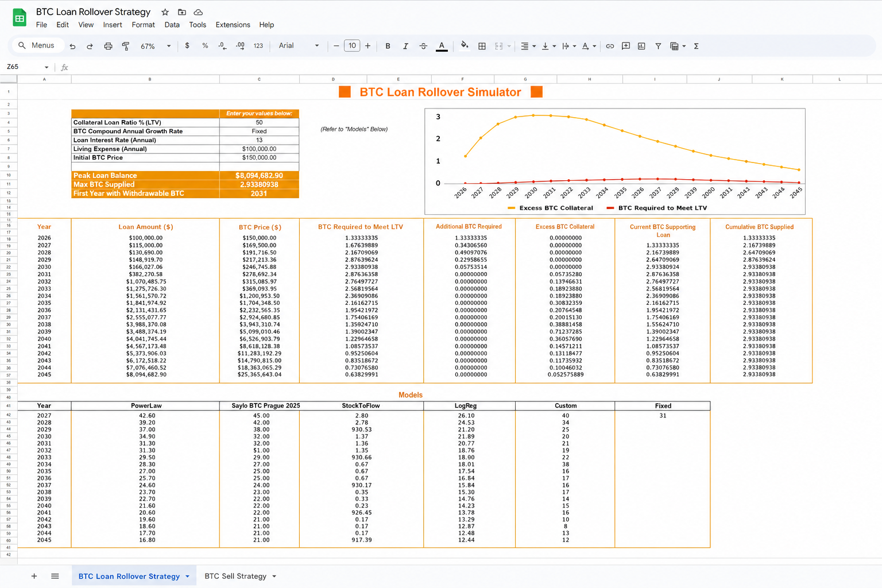Add a new sheet with the plus button
Viewport: 882px width, 588px height.
point(34,576)
